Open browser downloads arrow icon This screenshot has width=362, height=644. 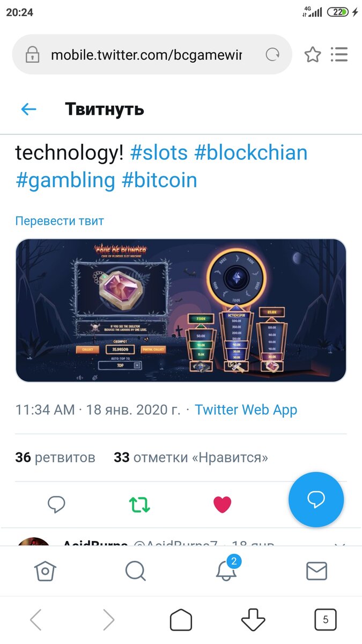pyautogui.click(x=253, y=620)
